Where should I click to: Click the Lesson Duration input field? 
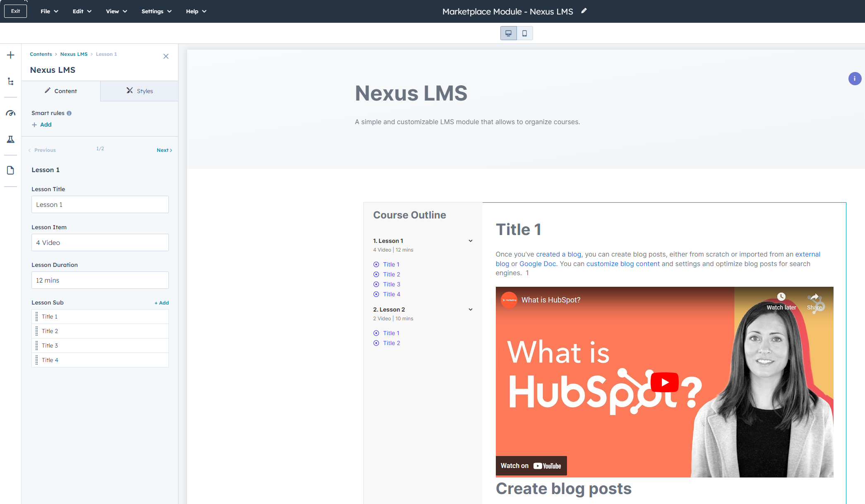[x=100, y=280]
